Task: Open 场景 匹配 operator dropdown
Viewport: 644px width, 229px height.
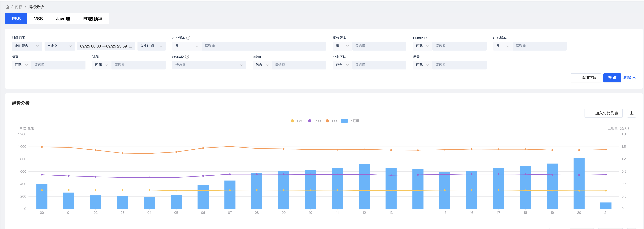Action: click(423, 65)
